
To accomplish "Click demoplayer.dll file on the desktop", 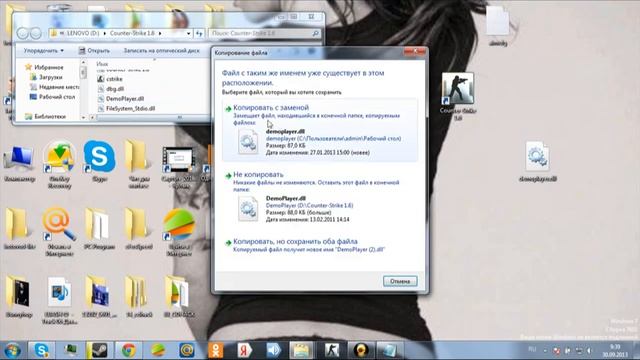I will 537,162.
